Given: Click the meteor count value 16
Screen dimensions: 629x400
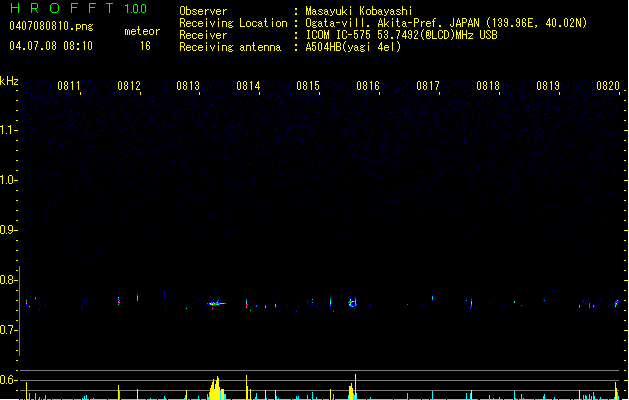Looking at the screenshot, I should click(x=145, y=46).
